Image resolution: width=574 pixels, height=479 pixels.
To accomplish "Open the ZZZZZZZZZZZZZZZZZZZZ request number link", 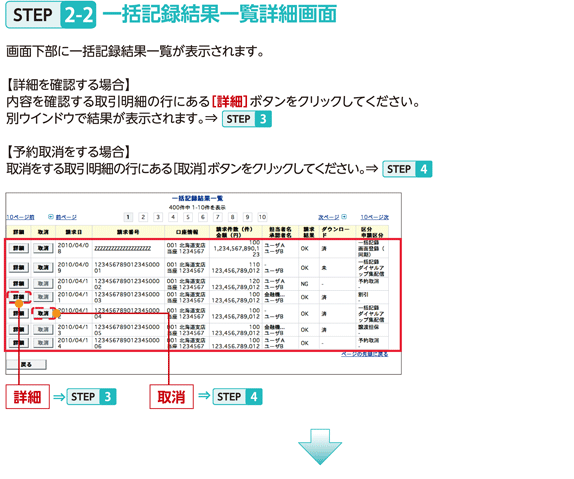I will tap(123, 249).
